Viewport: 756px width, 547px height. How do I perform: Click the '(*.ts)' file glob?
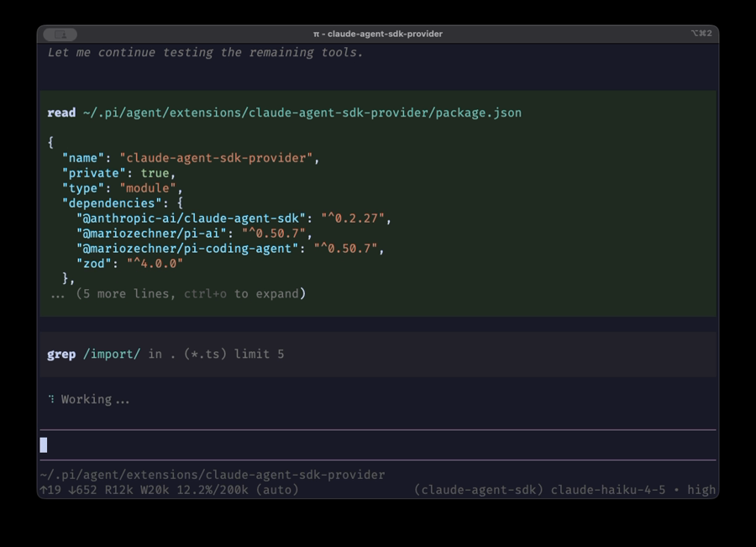(205, 354)
